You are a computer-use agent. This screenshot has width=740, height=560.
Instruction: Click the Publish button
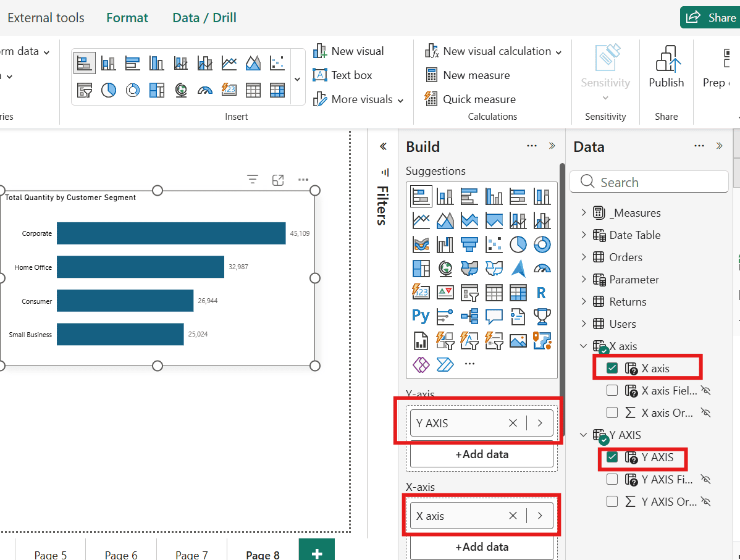point(666,67)
